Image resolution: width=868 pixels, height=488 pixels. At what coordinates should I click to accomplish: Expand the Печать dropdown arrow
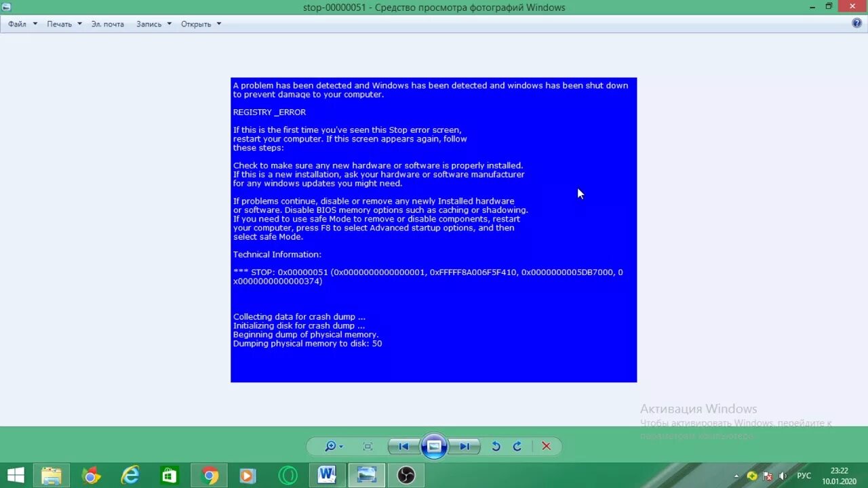click(x=79, y=24)
